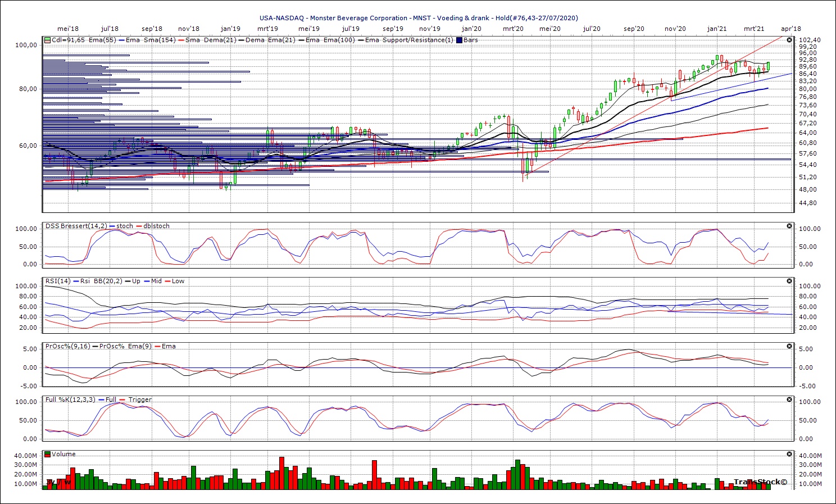The width and height of the screenshot is (836, 504).
Task: Click the nov'20 date label on time axis
Action: pos(675,29)
